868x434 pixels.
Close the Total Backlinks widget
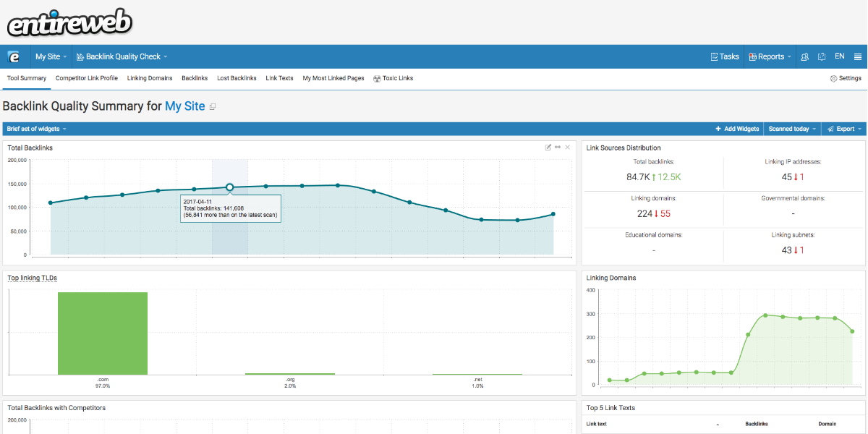[x=568, y=148]
